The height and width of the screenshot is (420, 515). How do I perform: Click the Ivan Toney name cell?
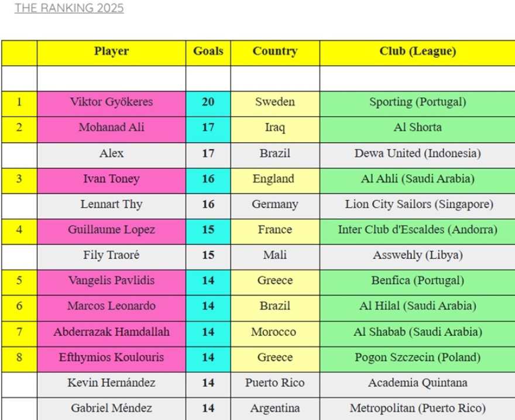pos(111,179)
